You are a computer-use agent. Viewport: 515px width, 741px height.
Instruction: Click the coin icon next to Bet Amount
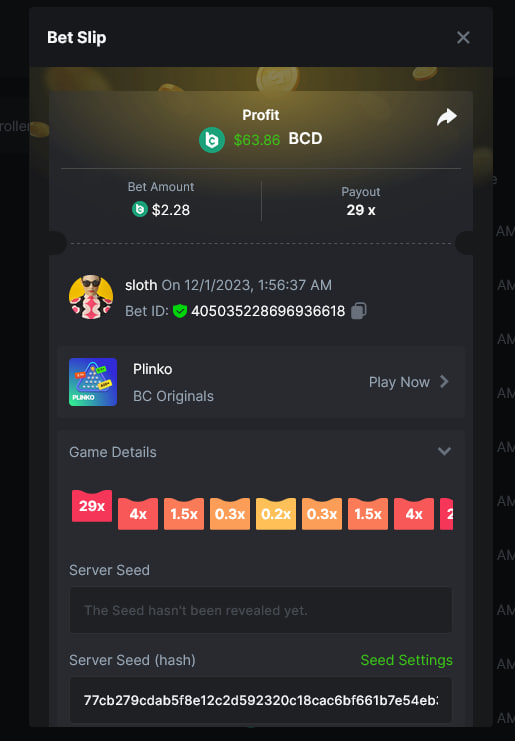point(140,209)
